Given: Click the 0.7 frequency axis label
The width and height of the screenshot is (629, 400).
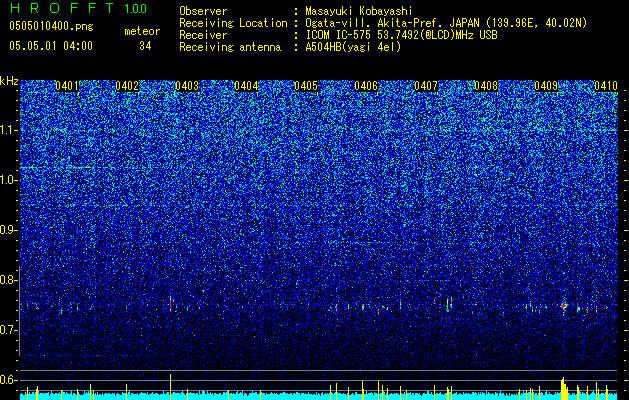Looking at the screenshot, I should coord(6,330).
